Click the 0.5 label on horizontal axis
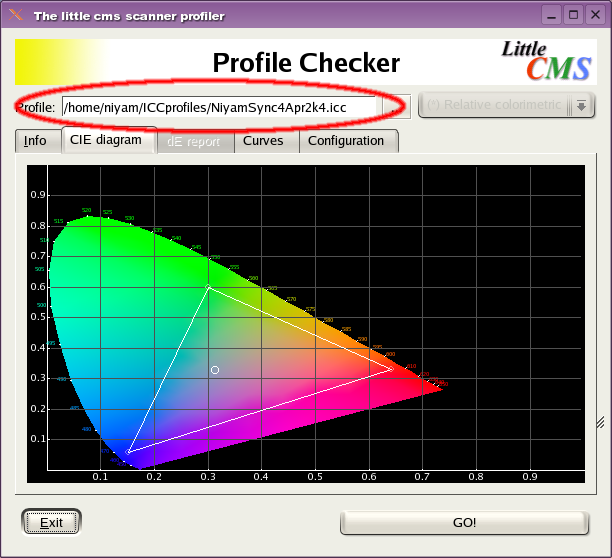This screenshot has height=558, width=612. point(315,476)
